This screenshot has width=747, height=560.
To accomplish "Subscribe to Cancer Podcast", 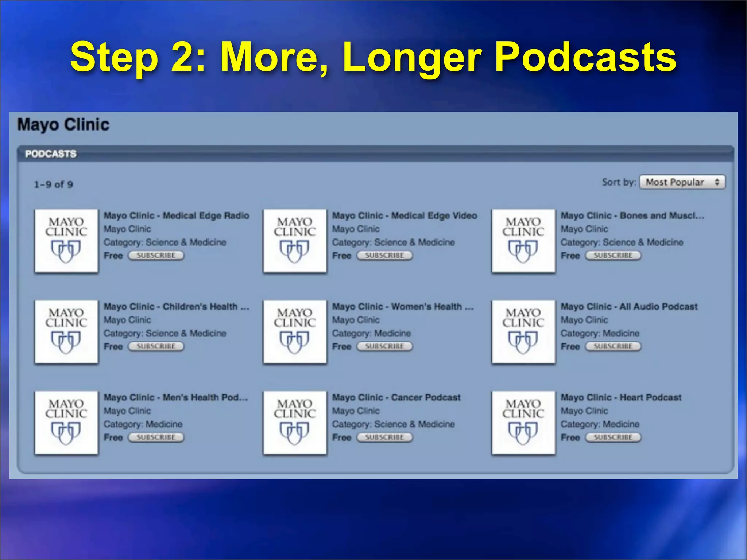I will click(x=384, y=437).
